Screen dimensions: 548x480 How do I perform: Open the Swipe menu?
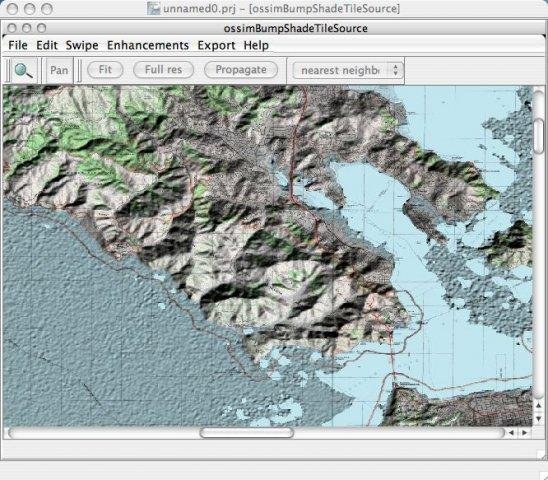point(82,45)
